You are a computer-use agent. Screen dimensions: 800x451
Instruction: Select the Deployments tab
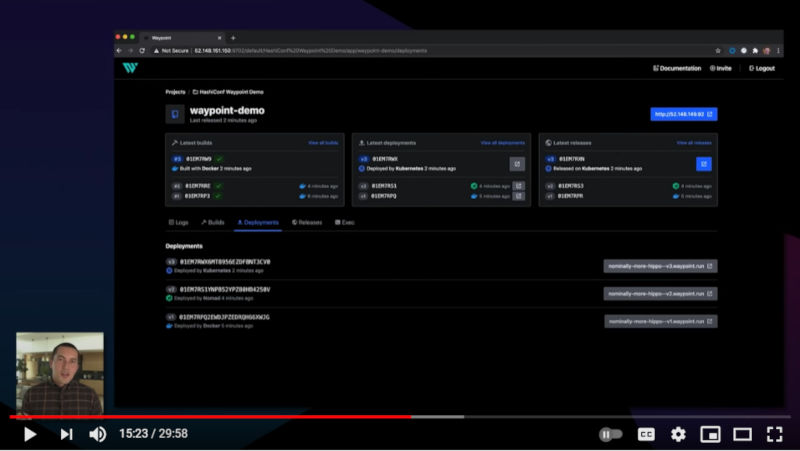coord(258,222)
